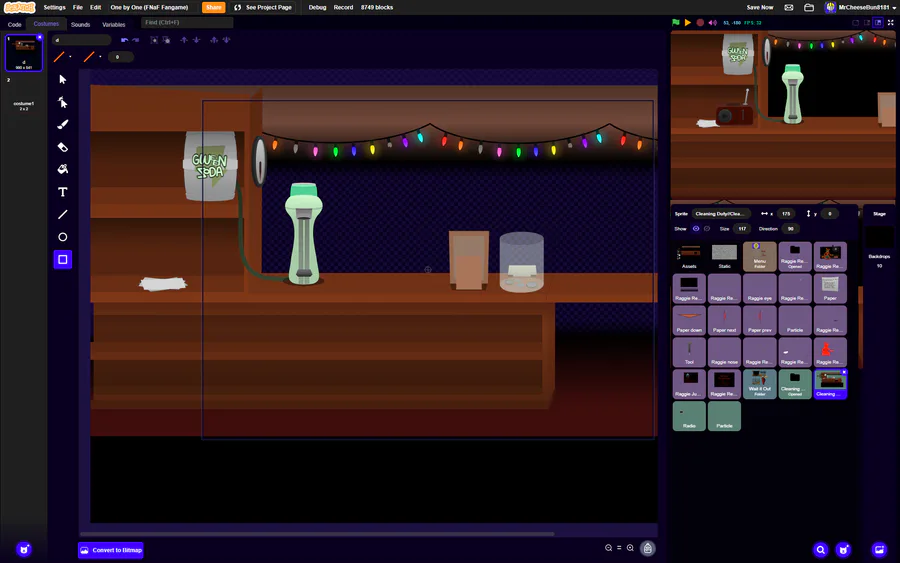The width and height of the screenshot is (900, 563).
Task: Enter fullscreen stage mode
Action: click(x=891, y=22)
